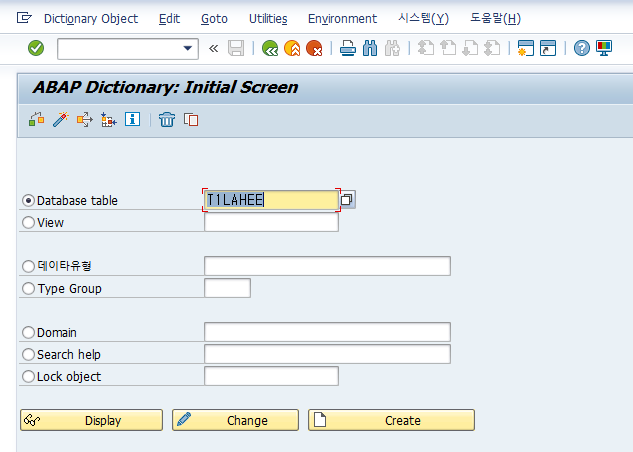This screenshot has width=633, height=452.
Task: Click the Check object icon
Action: coord(37,120)
